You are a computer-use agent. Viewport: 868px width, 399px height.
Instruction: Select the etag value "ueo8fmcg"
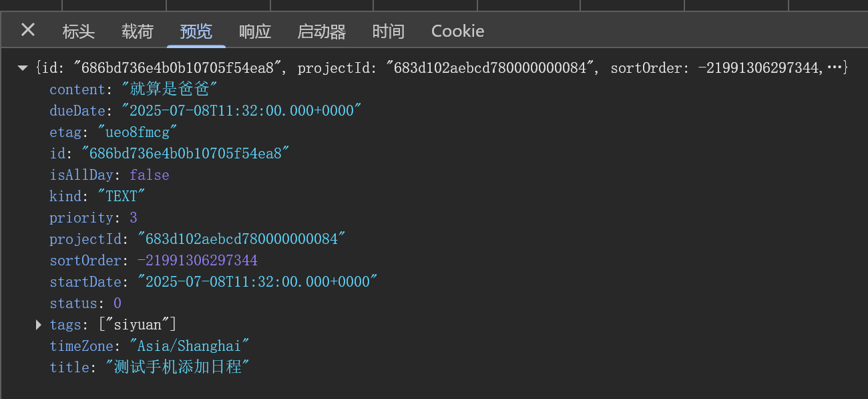138,132
